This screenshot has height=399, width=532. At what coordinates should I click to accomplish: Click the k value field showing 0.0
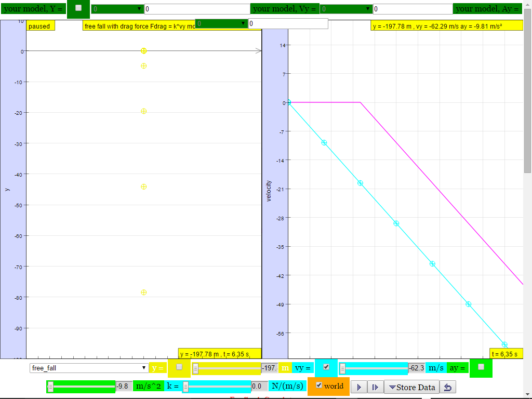pyautogui.click(x=259, y=386)
